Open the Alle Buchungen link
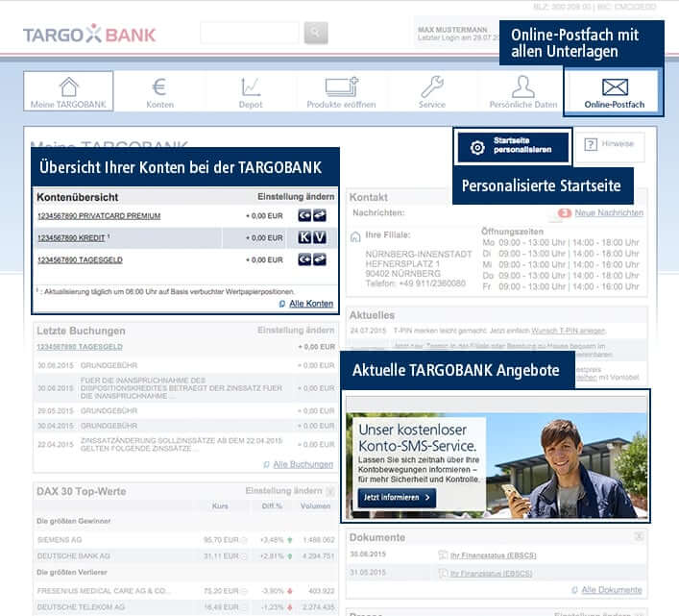Image resolution: width=679 pixels, height=616 pixels. (x=303, y=464)
